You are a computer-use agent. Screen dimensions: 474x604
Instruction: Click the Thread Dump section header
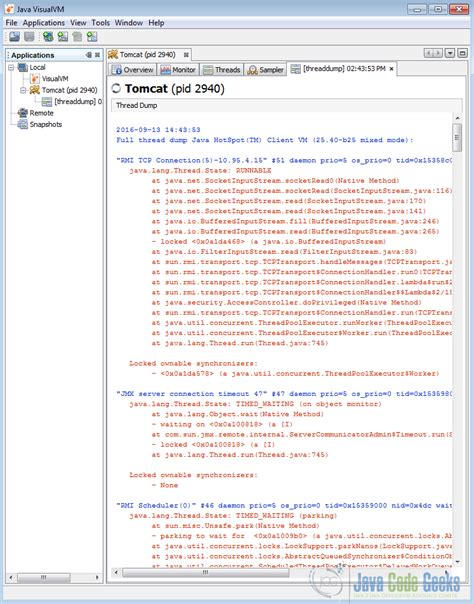pyautogui.click(x=286, y=105)
